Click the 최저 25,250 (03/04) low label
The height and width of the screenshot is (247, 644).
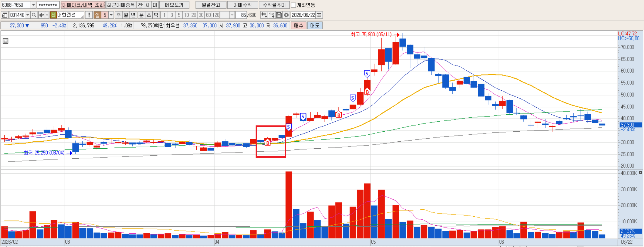click(x=44, y=153)
